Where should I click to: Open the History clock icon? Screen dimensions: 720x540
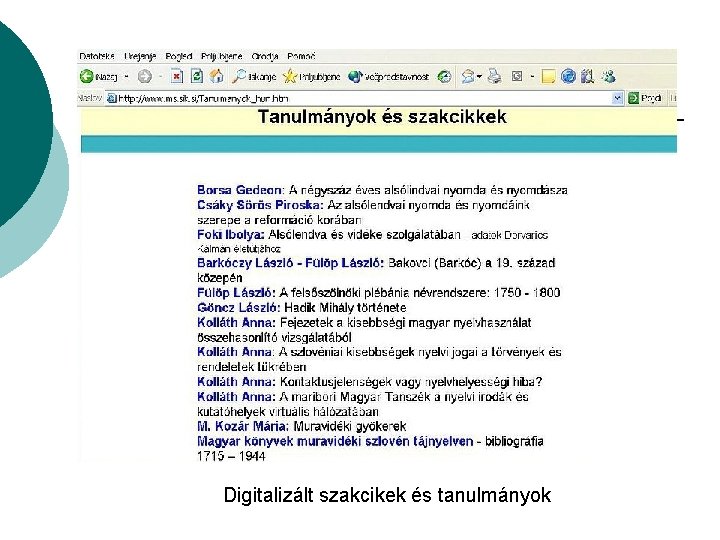point(444,76)
